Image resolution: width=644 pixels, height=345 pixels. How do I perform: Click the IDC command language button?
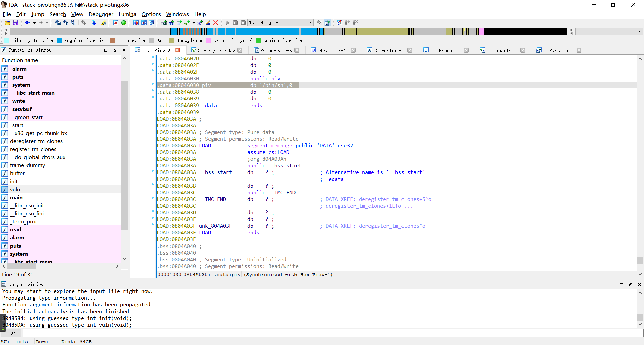(11, 333)
